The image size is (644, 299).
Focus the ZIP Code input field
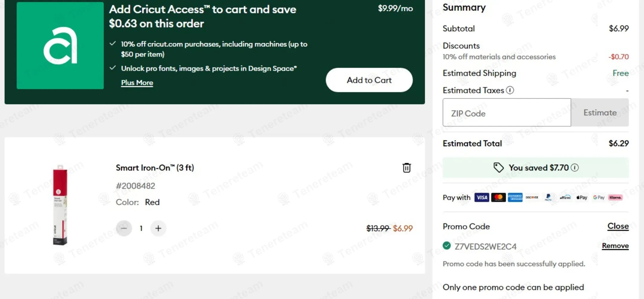click(507, 113)
